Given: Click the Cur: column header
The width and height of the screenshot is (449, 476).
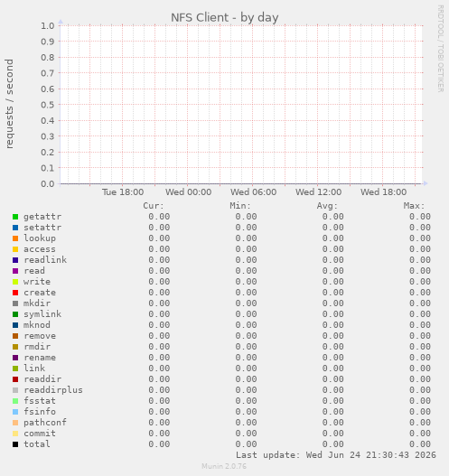Looking at the screenshot, I should tap(154, 206).
